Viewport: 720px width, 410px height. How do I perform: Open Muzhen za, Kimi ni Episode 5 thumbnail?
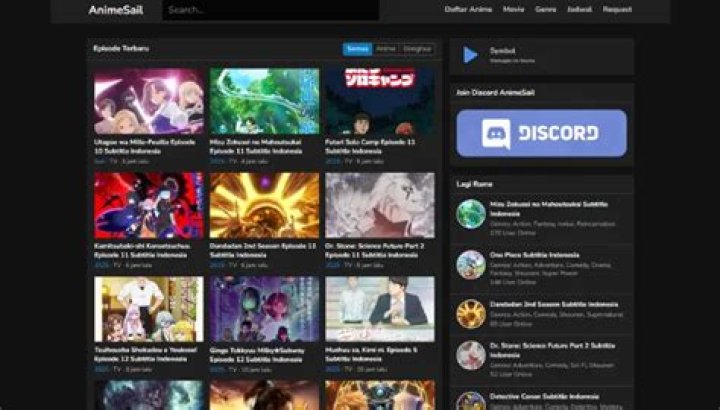[380, 309]
